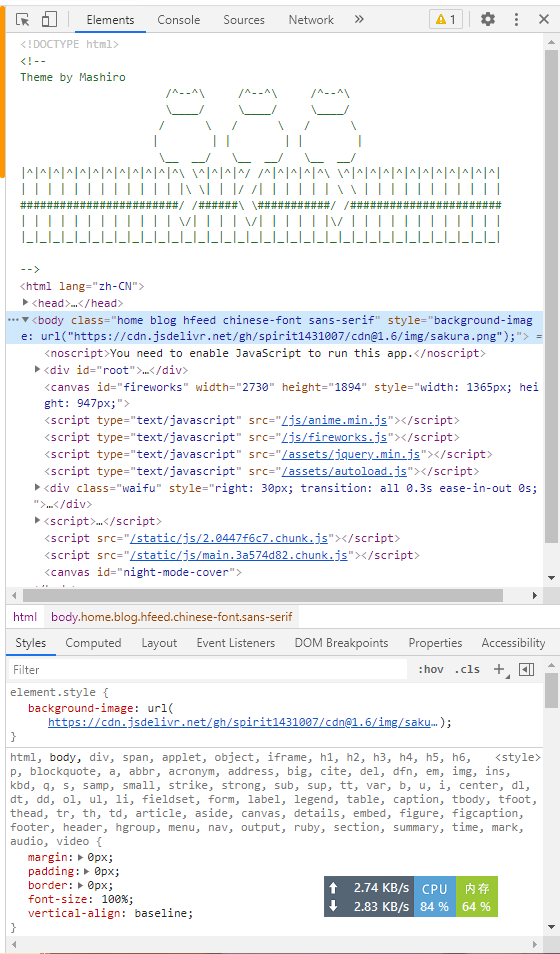The image size is (560, 954).
Task: Toggle the :hov element state panel
Action: [431, 670]
